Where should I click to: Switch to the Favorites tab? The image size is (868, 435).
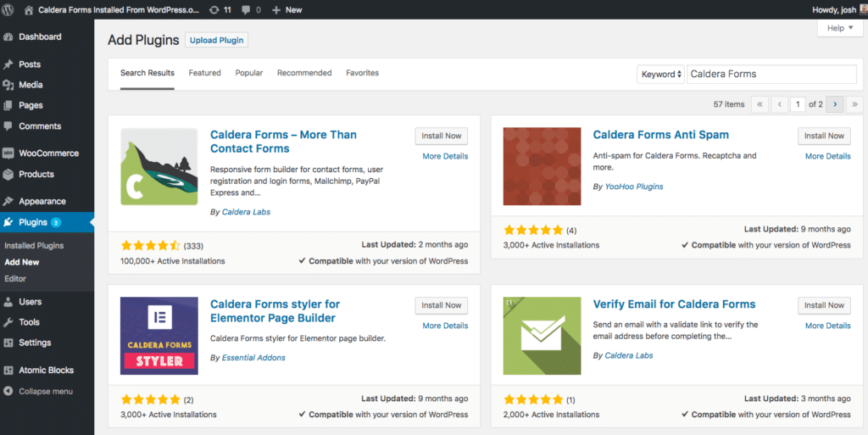coord(363,73)
